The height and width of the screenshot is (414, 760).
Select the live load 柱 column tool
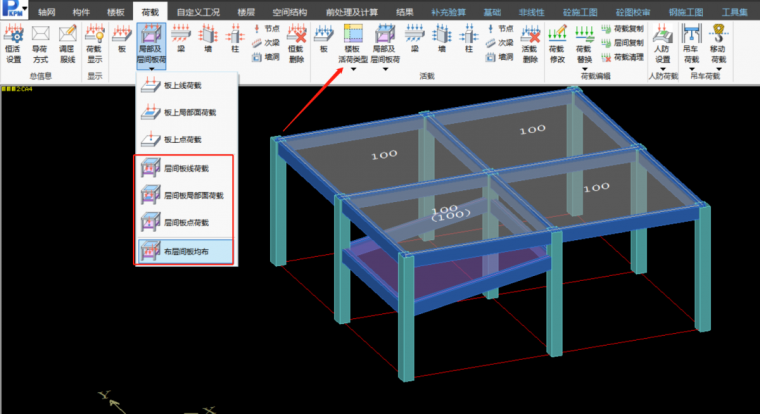[x=469, y=40]
